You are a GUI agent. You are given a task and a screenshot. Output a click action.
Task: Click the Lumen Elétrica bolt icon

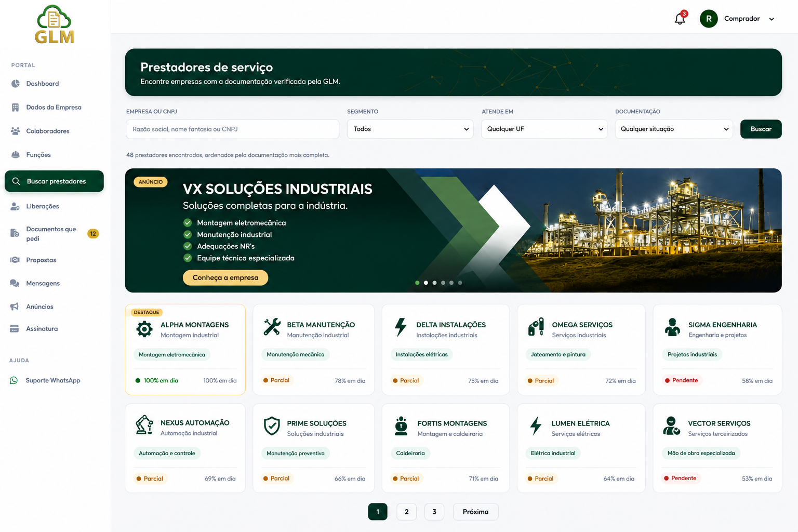[536, 425]
